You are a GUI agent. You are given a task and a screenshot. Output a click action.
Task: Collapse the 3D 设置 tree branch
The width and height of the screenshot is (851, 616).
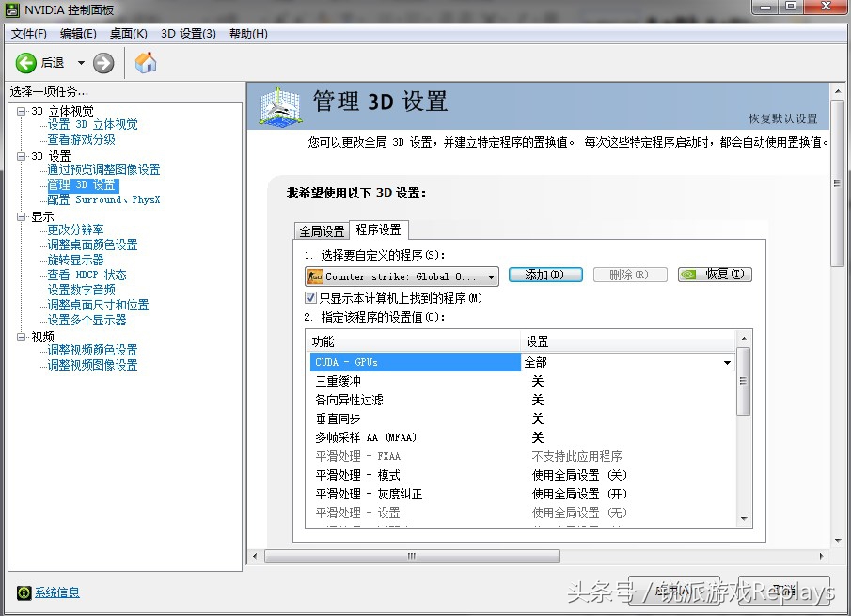coord(21,156)
